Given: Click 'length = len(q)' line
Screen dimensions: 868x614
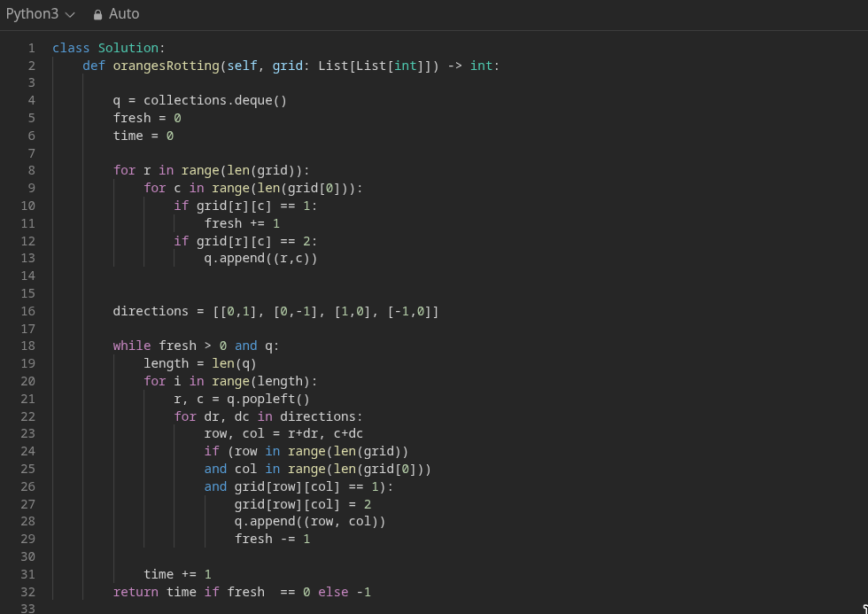Looking at the screenshot, I should [x=200, y=364].
